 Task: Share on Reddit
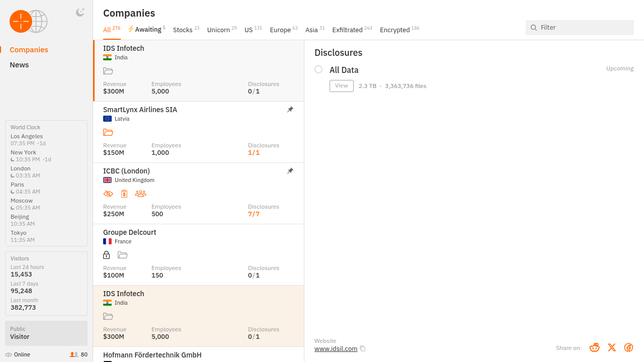(595, 347)
